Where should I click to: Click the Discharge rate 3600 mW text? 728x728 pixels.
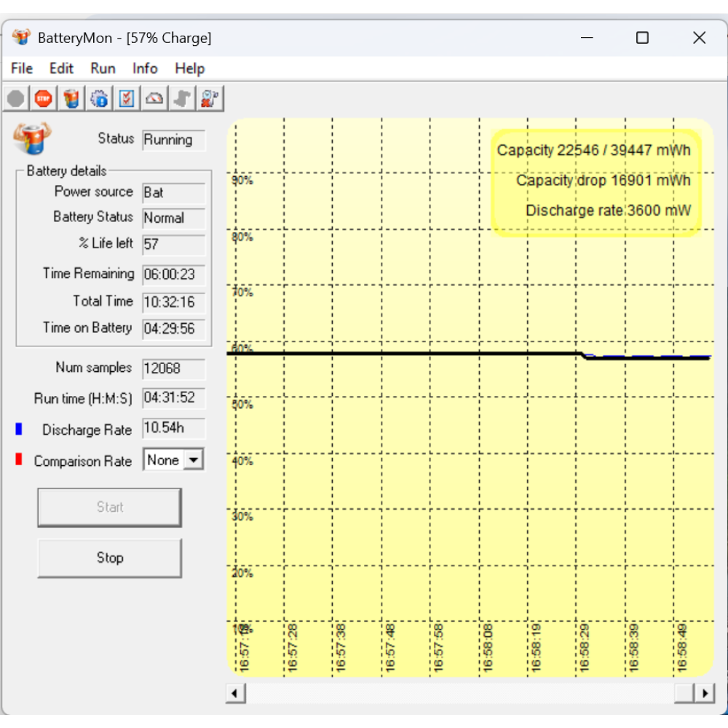pyautogui.click(x=608, y=211)
